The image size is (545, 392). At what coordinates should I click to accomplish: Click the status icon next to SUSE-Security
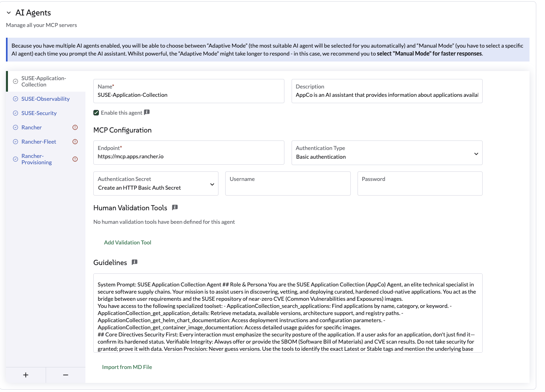coord(15,113)
